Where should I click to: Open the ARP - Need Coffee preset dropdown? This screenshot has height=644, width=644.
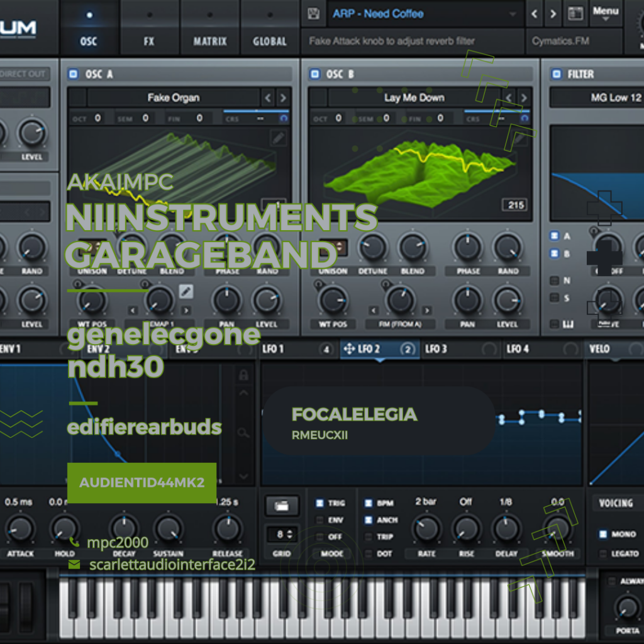[426, 14]
